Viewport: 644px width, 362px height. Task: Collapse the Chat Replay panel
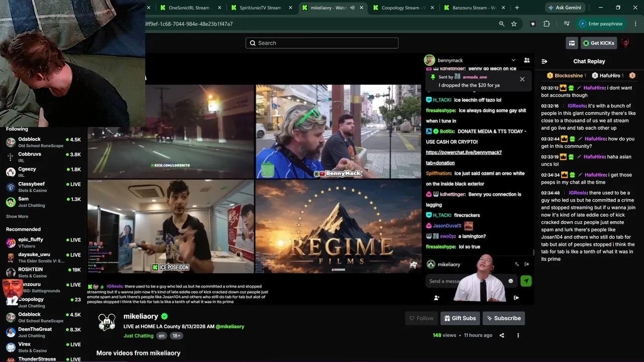tap(544, 61)
